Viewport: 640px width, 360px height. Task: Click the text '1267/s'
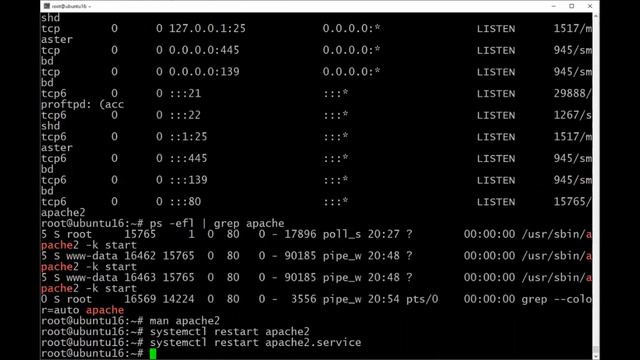pyautogui.click(x=572, y=115)
